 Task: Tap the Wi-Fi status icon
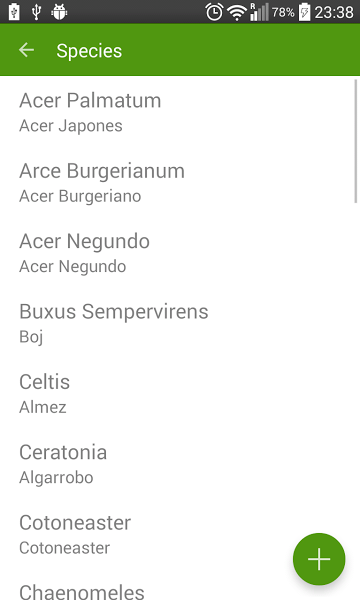coord(237,13)
